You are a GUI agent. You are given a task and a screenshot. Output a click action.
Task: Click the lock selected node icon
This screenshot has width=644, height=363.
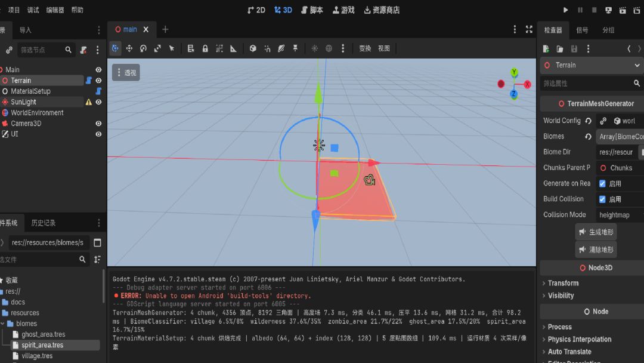(x=205, y=48)
